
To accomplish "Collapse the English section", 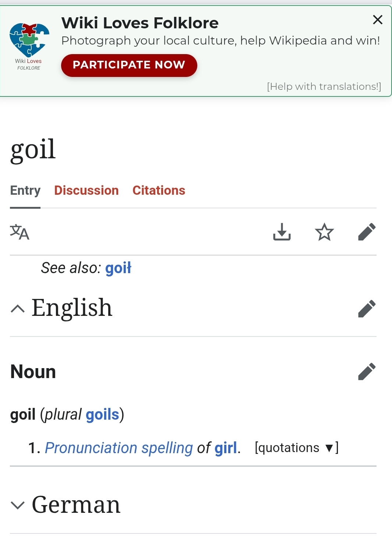I will [18, 308].
